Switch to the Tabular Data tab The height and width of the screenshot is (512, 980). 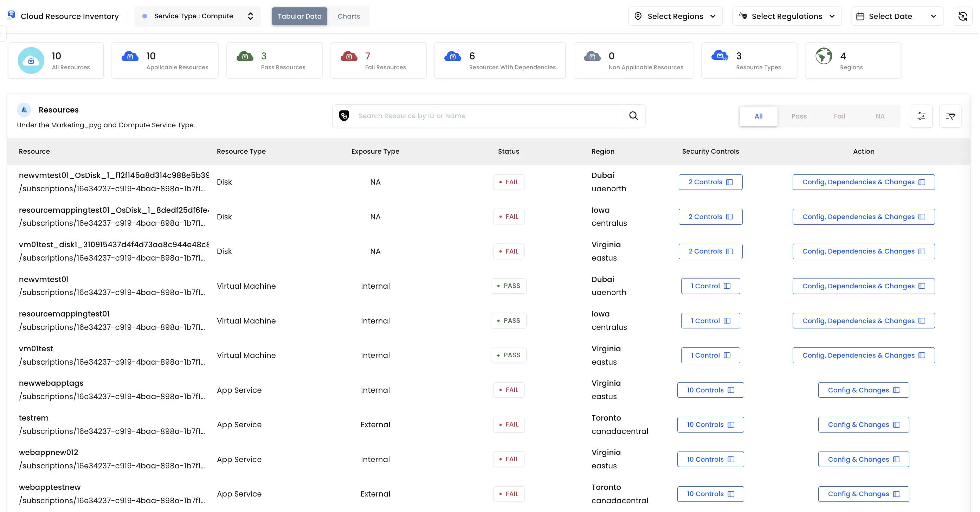pyautogui.click(x=299, y=16)
